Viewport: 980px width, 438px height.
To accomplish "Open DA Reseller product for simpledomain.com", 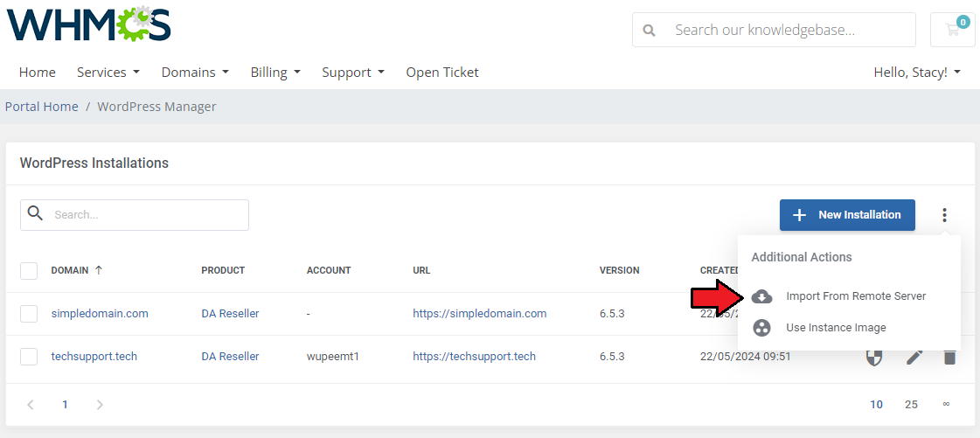I will [x=230, y=314].
